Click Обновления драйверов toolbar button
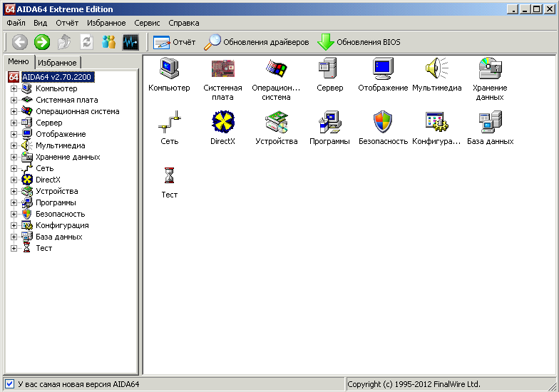 point(257,42)
